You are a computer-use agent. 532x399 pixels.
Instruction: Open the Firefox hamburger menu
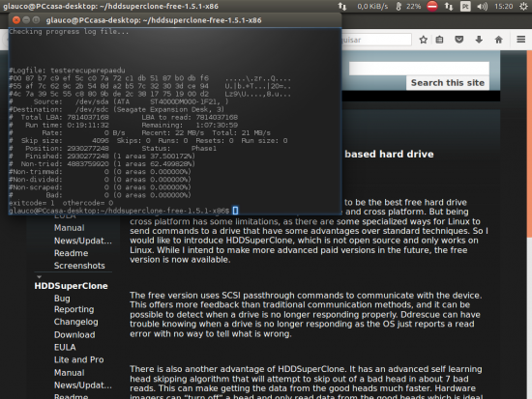click(520, 40)
